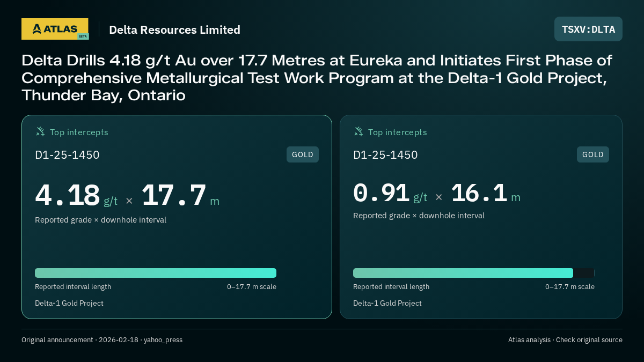The image size is (644, 362).
Task: Click the GOLD badge in the 4.18 g/t card
Action: tap(303, 154)
